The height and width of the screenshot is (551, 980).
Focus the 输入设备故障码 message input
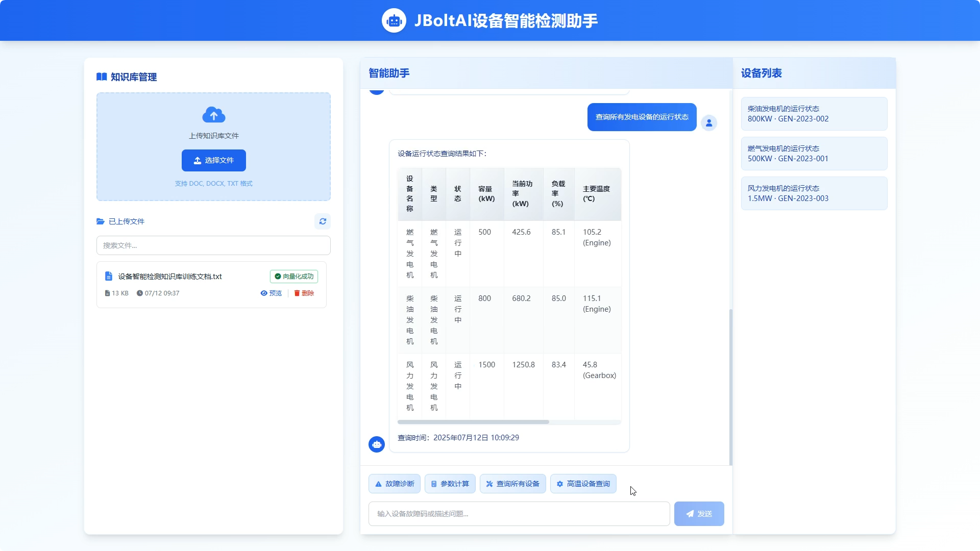pos(519,514)
